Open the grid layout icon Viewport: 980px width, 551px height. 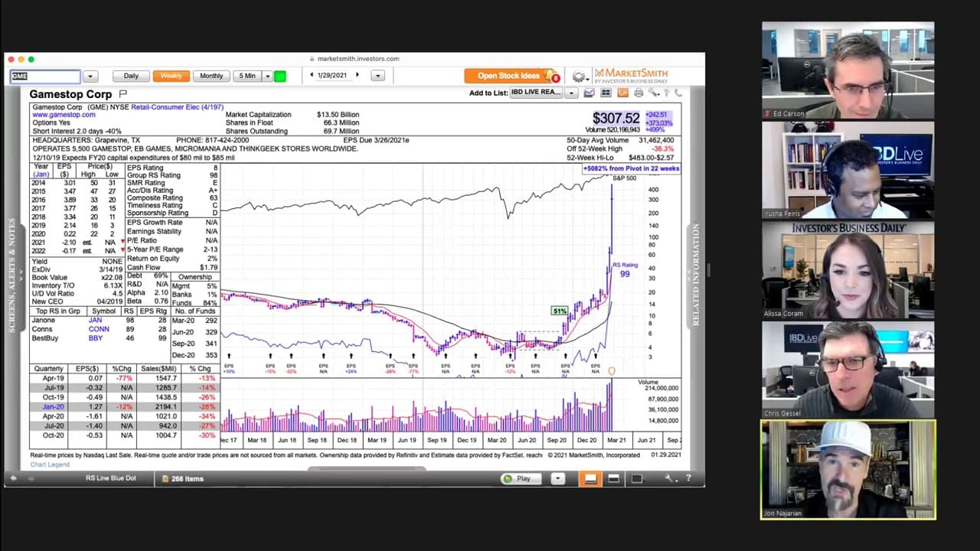tap(606, 93)
